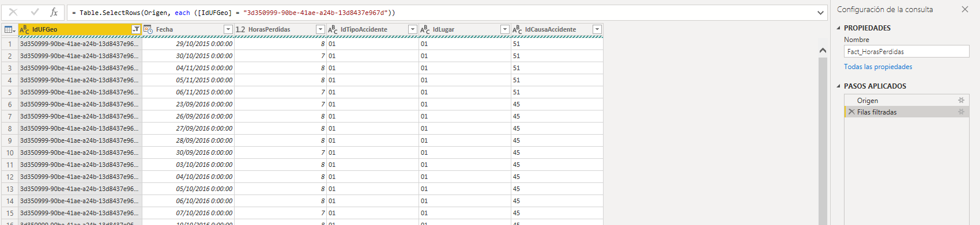Click the formula bar text field
Screen dimensions: 980x225
tap(441, 13)
